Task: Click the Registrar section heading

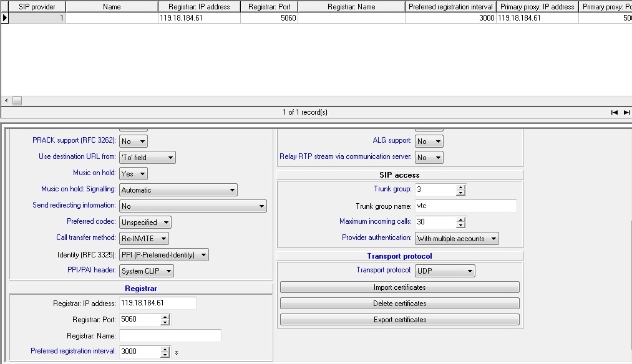Action: (x=140, y=289)
